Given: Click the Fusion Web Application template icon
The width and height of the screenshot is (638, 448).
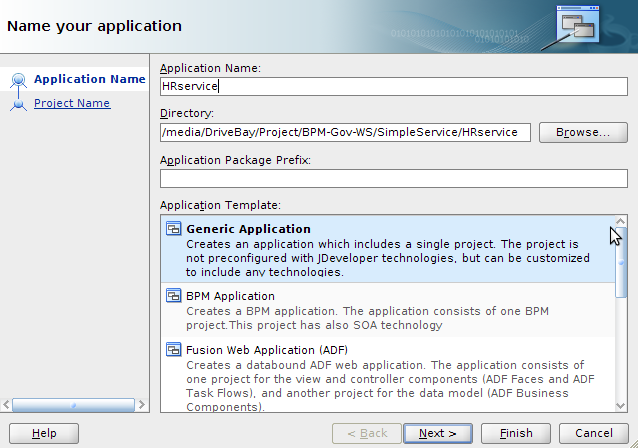Looking at the screenshot, I should tap(173, 350).
